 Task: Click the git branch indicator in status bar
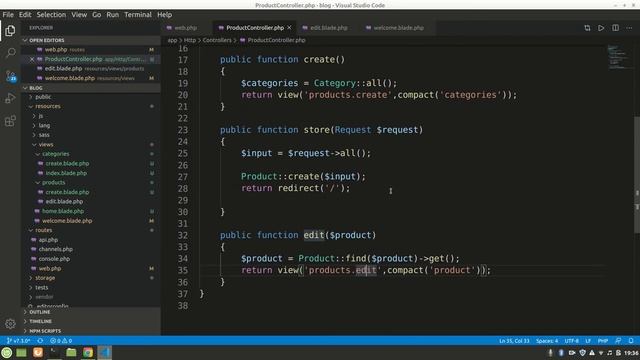pos(18,340)
